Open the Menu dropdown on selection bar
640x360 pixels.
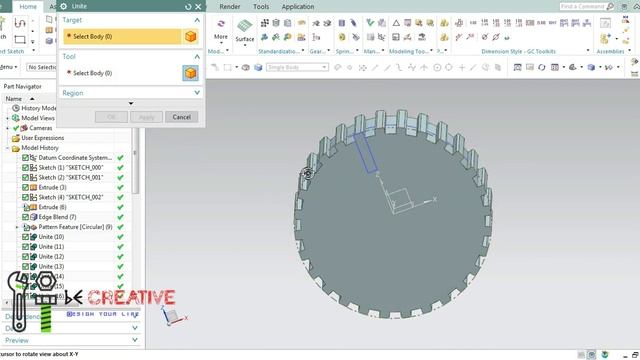click(9, 67)
